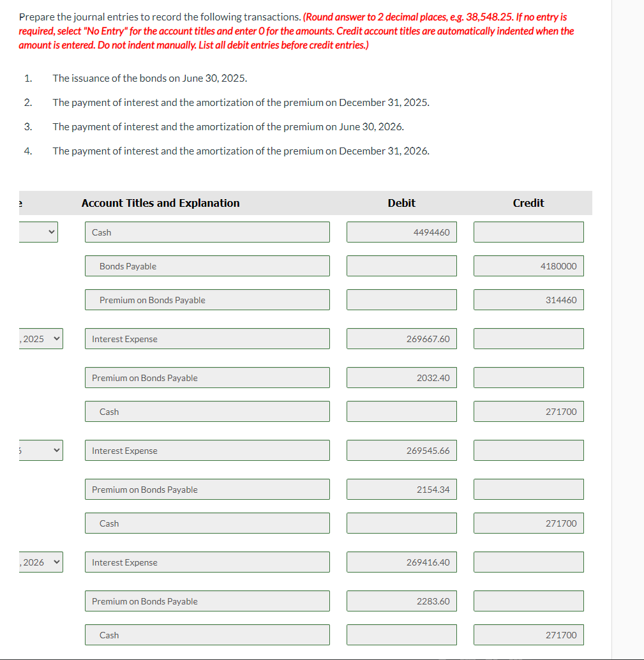Select the credit field containing 314460
644x660 pixels.
(528, 299)
